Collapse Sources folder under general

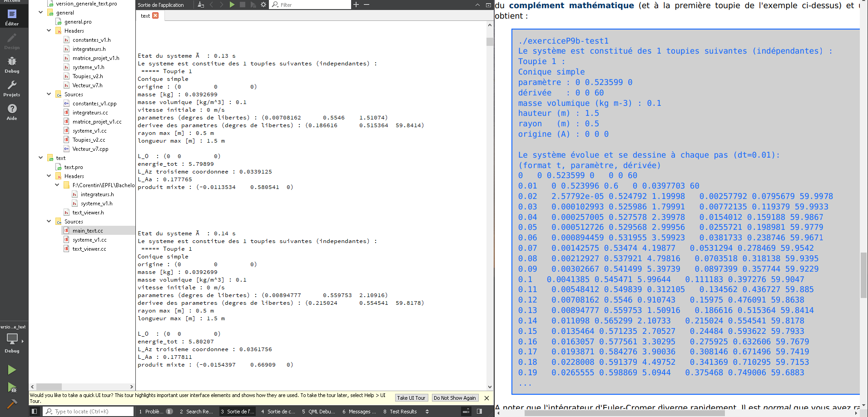click(49, 94)
